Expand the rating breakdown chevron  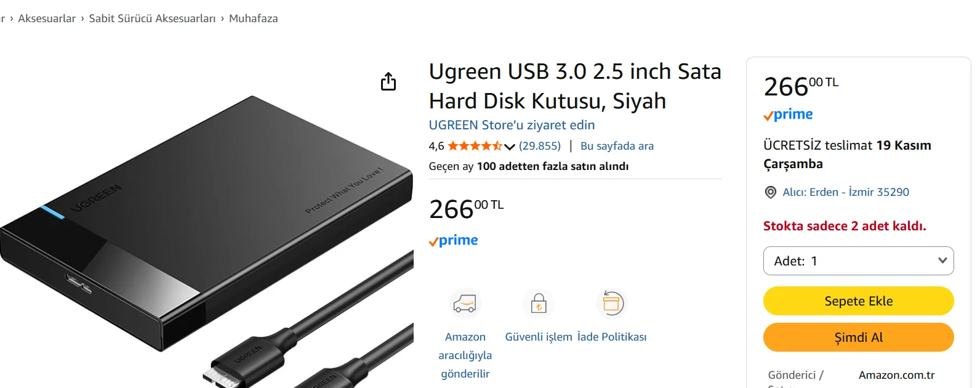click(509, 147)
